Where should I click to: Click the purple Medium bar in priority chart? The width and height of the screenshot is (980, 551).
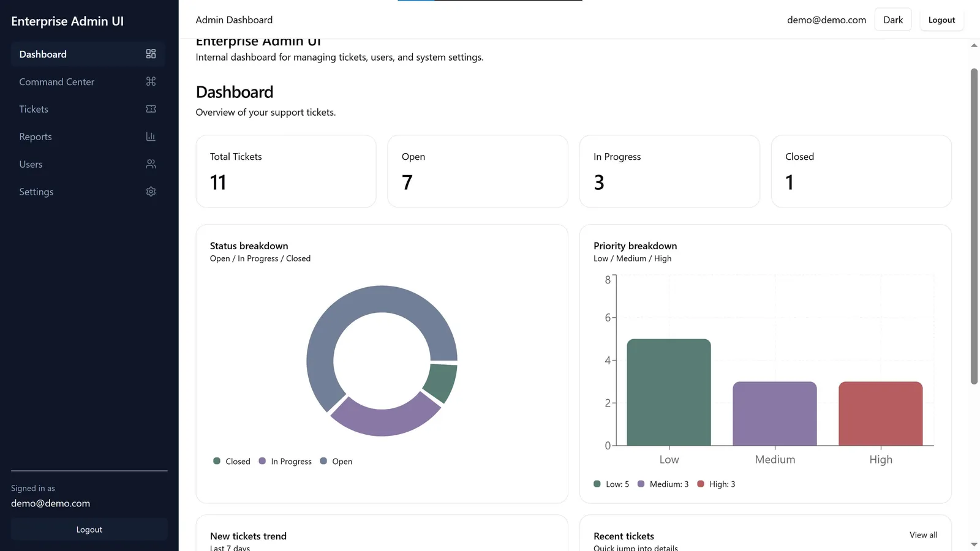click(775, 413)
